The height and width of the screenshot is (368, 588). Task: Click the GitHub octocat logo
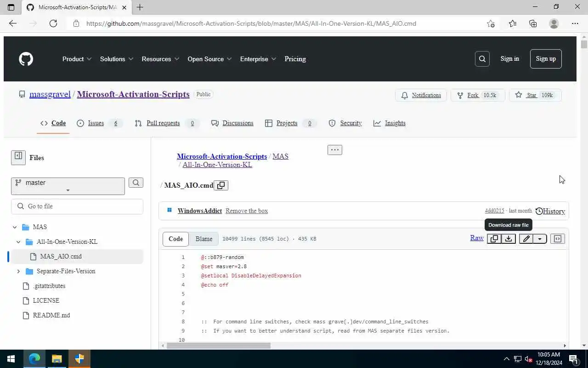(x=26, y=59)
